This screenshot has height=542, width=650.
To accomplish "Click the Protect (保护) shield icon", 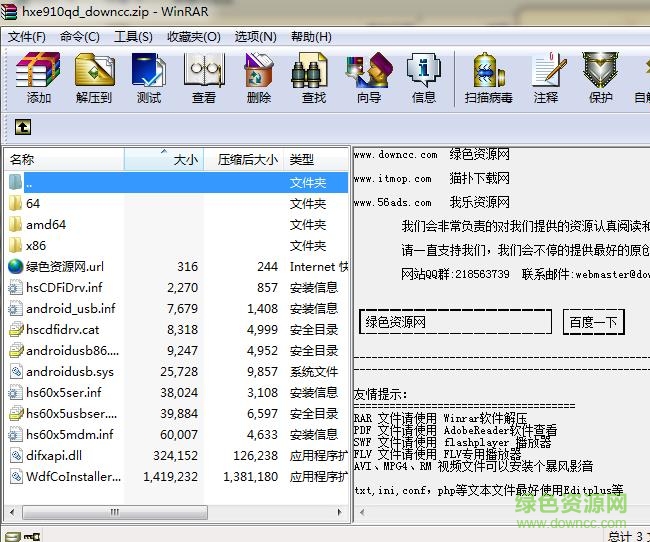I will [600, 70].
